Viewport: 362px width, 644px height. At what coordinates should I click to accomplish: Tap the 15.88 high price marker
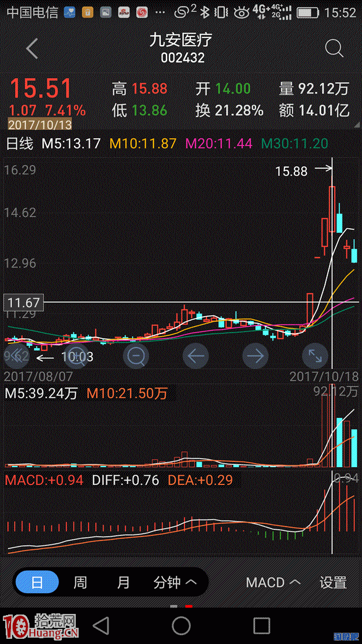point(291,171)
